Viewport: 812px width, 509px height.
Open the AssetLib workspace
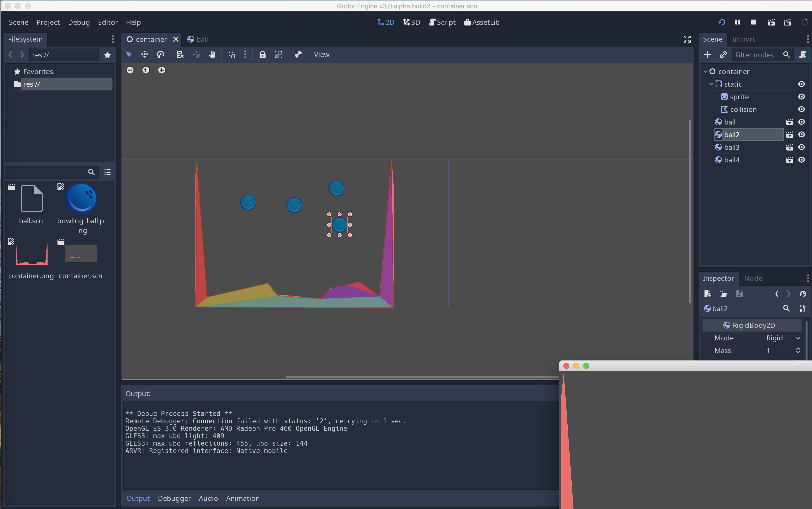(482, 22)
